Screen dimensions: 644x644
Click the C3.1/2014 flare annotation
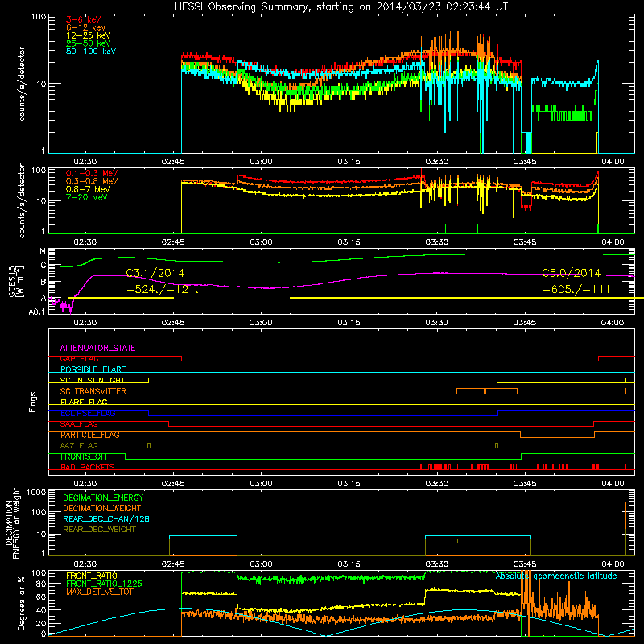click(x=155, y=273)
